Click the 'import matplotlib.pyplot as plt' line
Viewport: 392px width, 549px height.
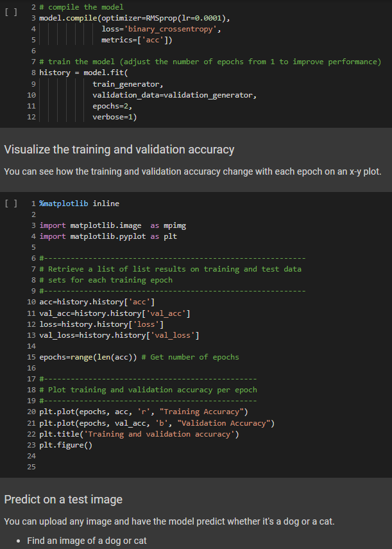tap(108, 236)
